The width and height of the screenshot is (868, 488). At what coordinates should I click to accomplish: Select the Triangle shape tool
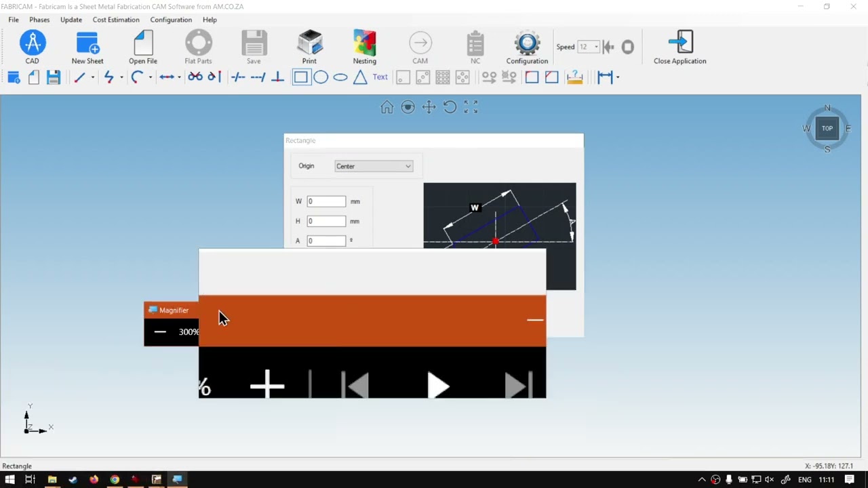360,77
